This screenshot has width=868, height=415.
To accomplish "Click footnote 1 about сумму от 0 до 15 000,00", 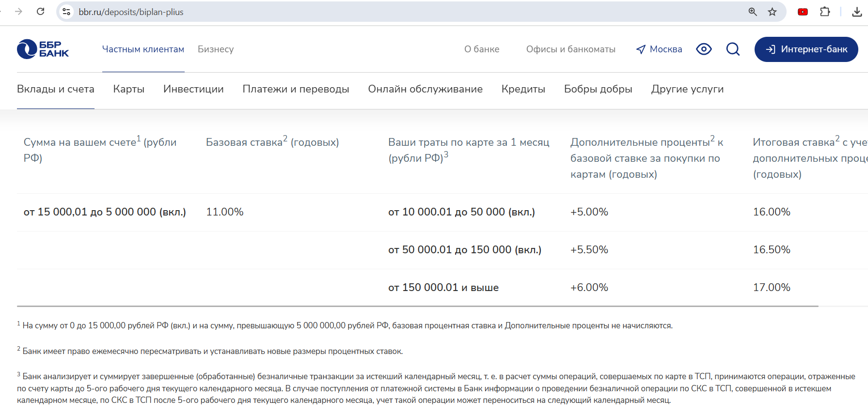I will point(345,325).
